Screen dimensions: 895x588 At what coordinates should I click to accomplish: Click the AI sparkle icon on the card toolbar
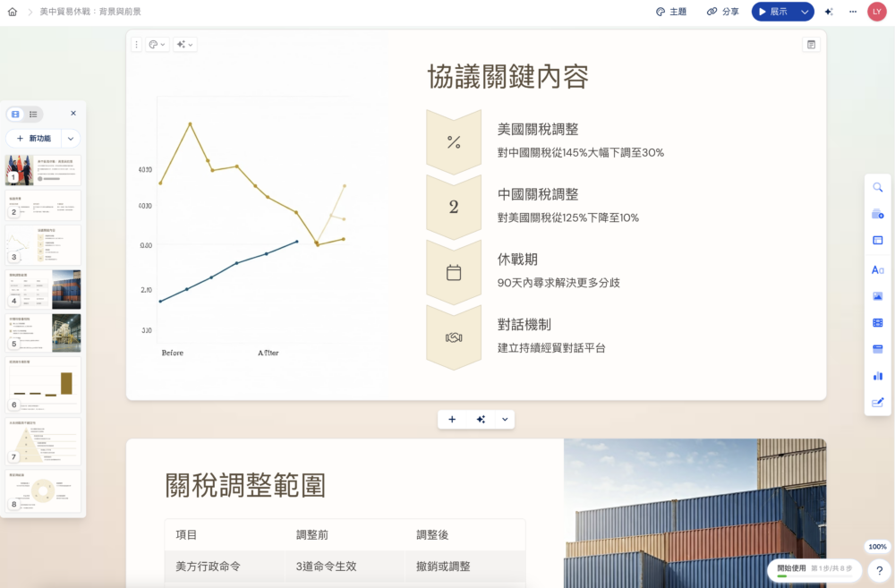pos(180,44)
